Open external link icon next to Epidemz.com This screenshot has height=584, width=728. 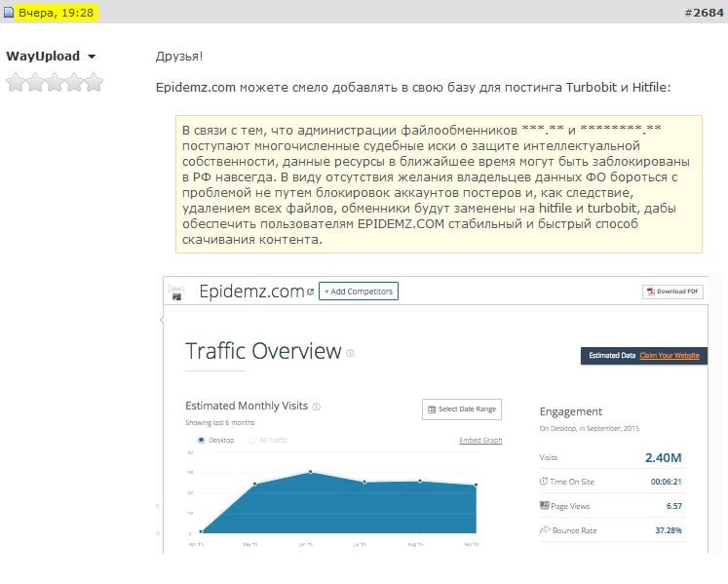[311, 292]
